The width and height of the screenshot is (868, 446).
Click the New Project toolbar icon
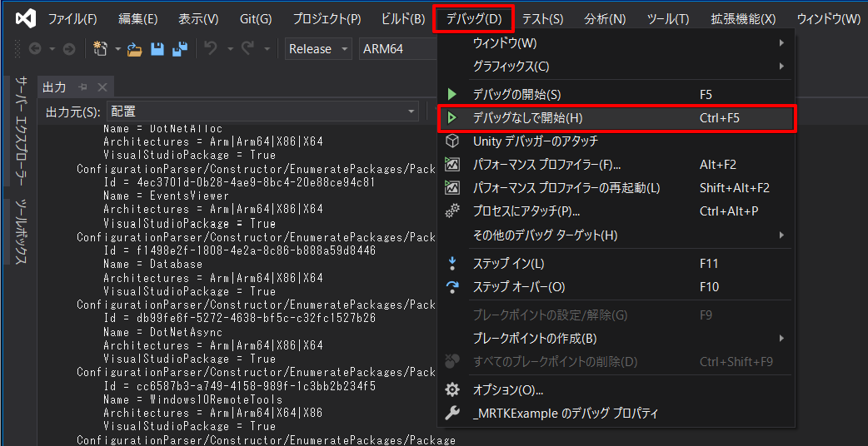click(100, 48)
